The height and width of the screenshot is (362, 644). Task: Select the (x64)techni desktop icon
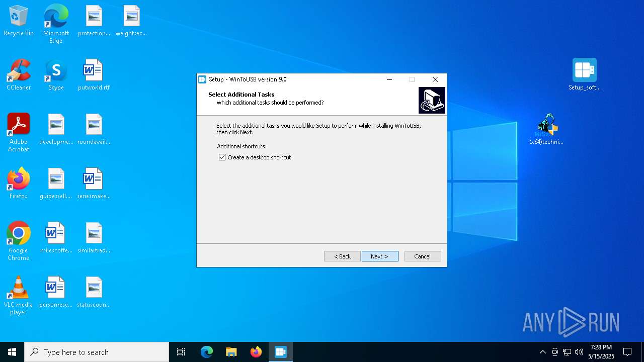click(546, 129)
